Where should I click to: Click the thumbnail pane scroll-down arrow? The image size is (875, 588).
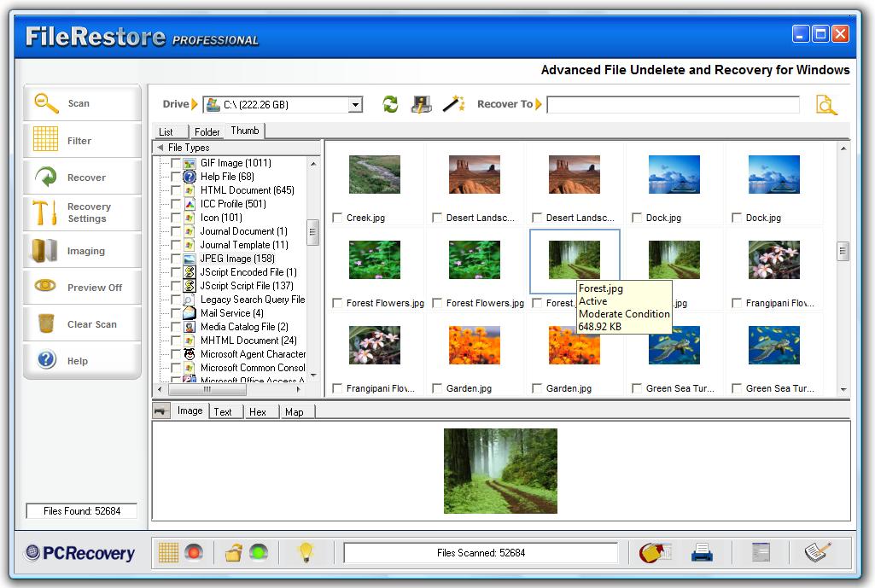843,389
